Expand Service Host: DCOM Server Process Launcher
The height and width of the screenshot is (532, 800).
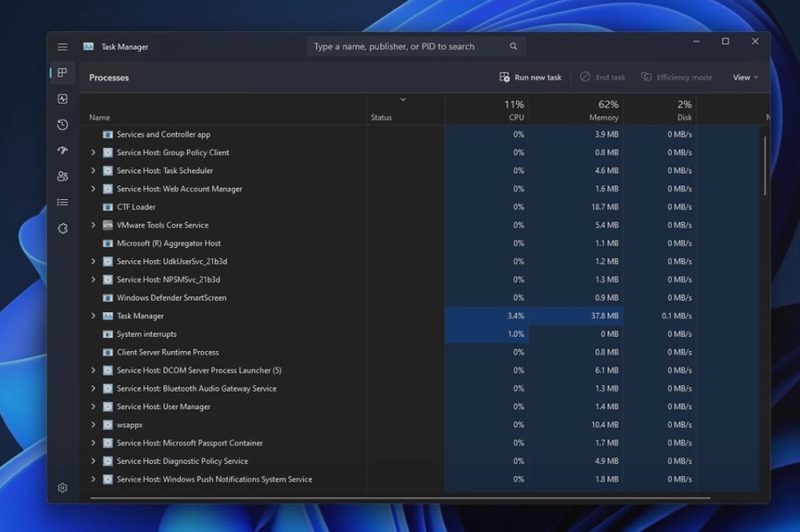94,370
